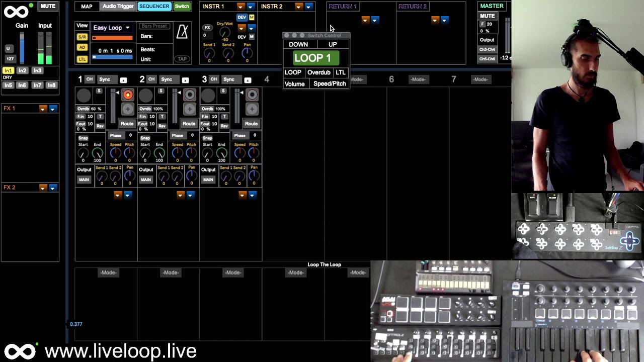Click the Pitch knob on loop 1

(129, 153)
